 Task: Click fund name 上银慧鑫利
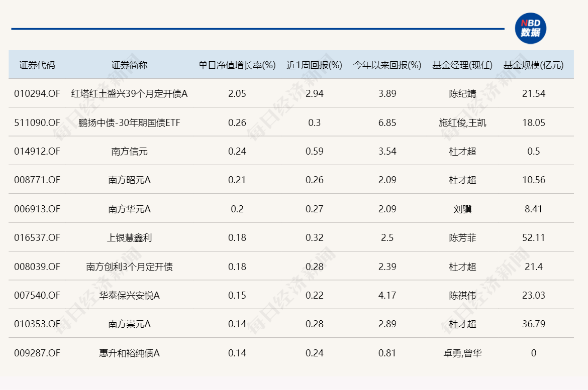click(x=129, y=237)
